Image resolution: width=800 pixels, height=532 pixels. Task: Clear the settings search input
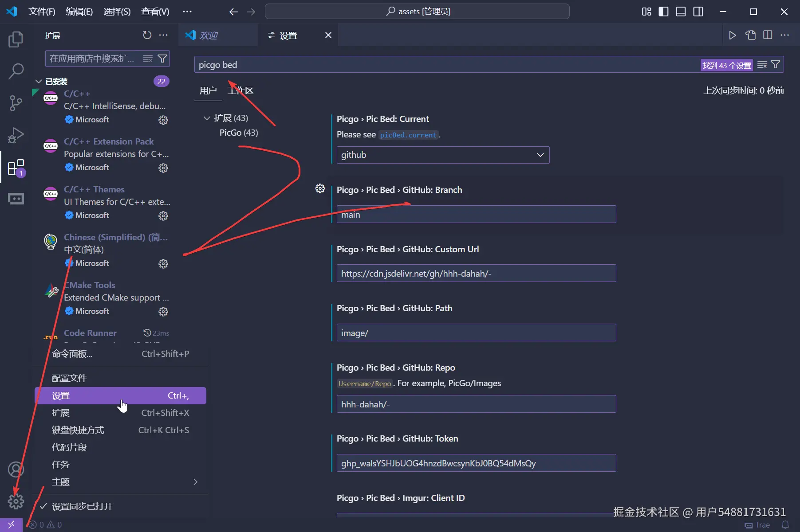pyautogui.click(x=762, y=65)
